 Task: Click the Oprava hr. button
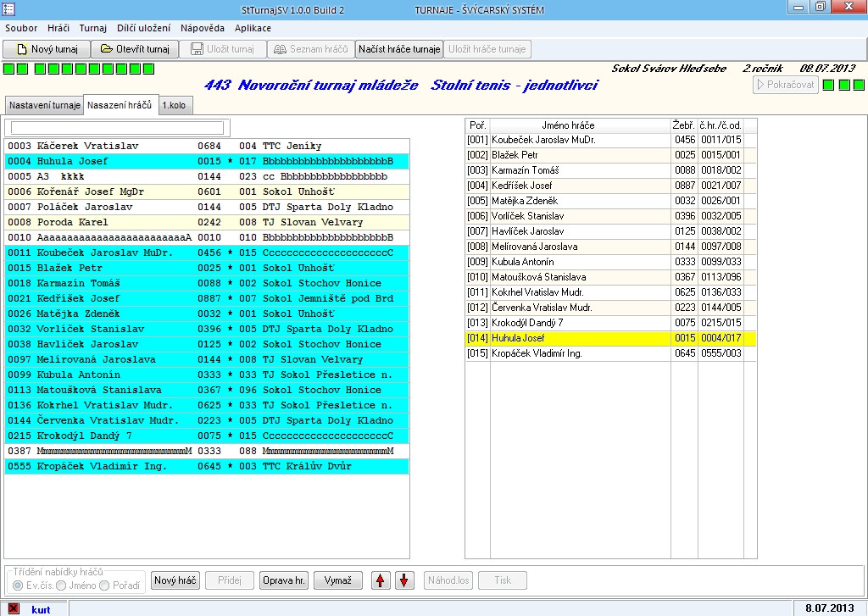pos(283,580)
